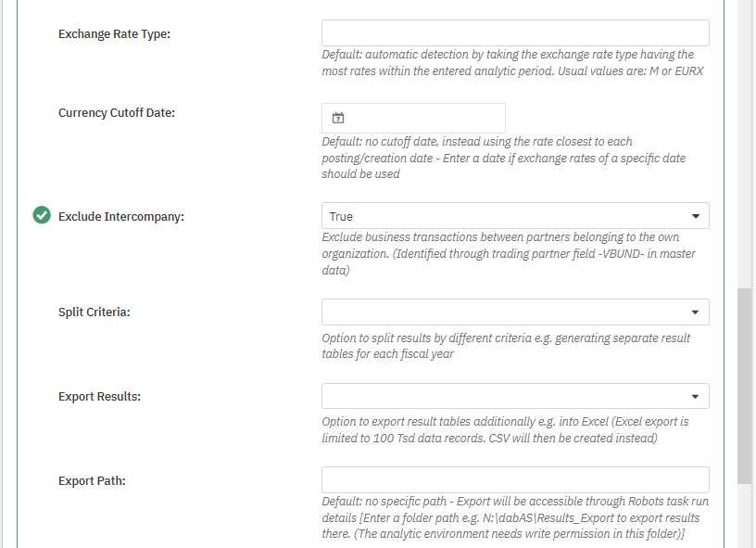Open the Exclude Intercompany dropdown set to True
Viewport: 756px width, 548px height.
[514, 216]
